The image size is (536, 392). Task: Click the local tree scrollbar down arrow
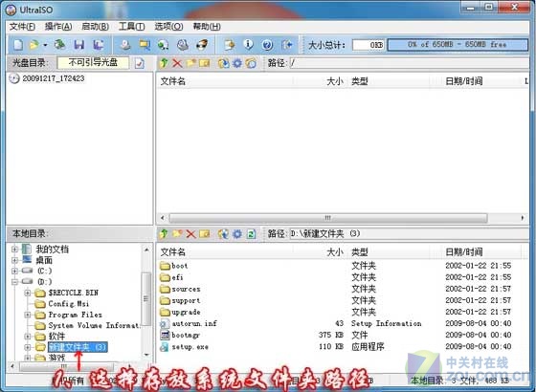point(146,355)
